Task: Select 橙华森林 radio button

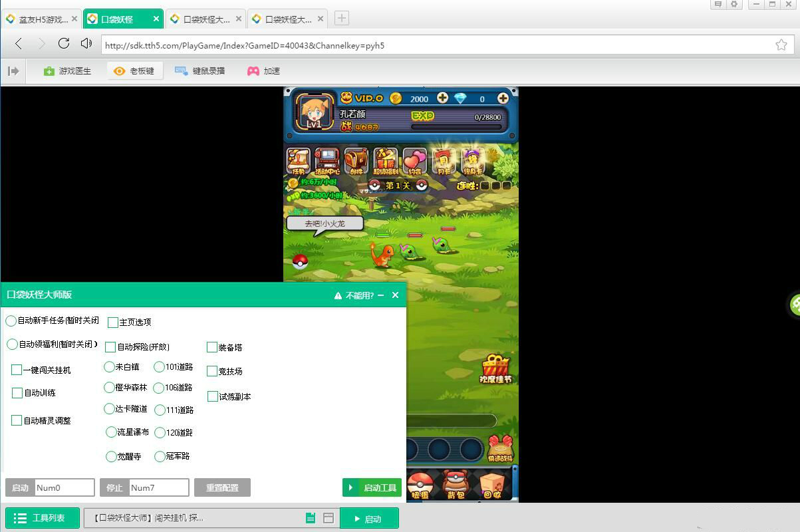Action: coord(110,387)
